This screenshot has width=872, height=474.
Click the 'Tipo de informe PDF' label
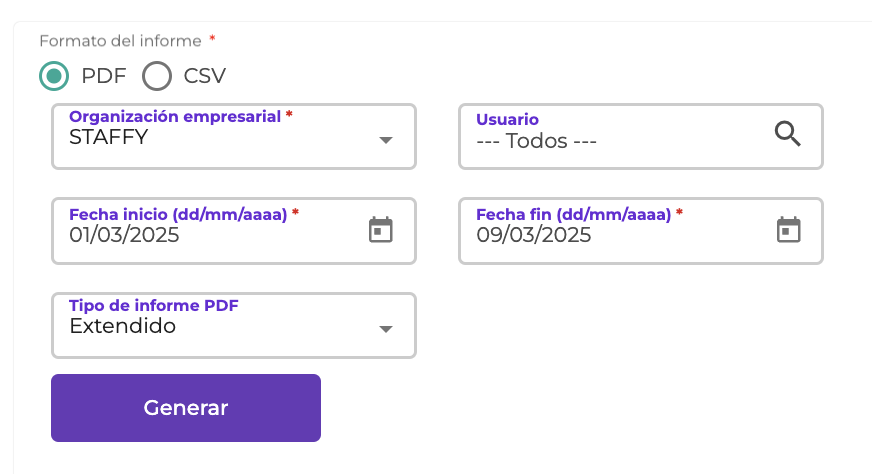tap(153, 306)
